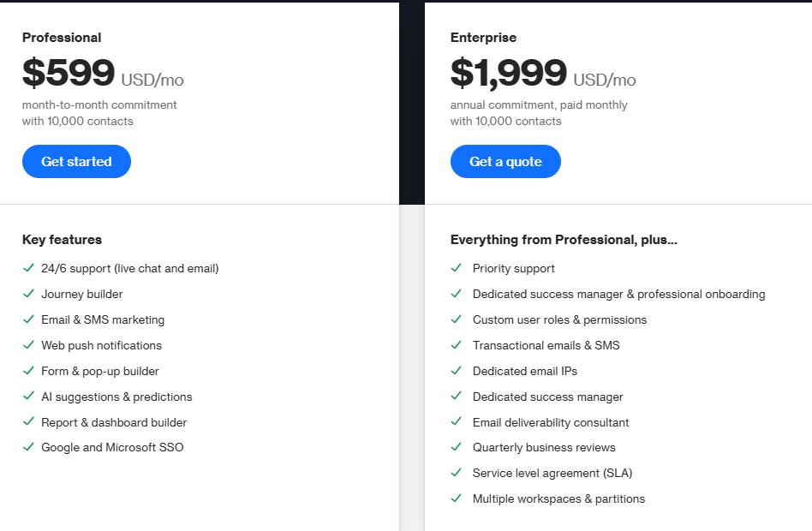Click the $599 price label

[x=68, y=74]
